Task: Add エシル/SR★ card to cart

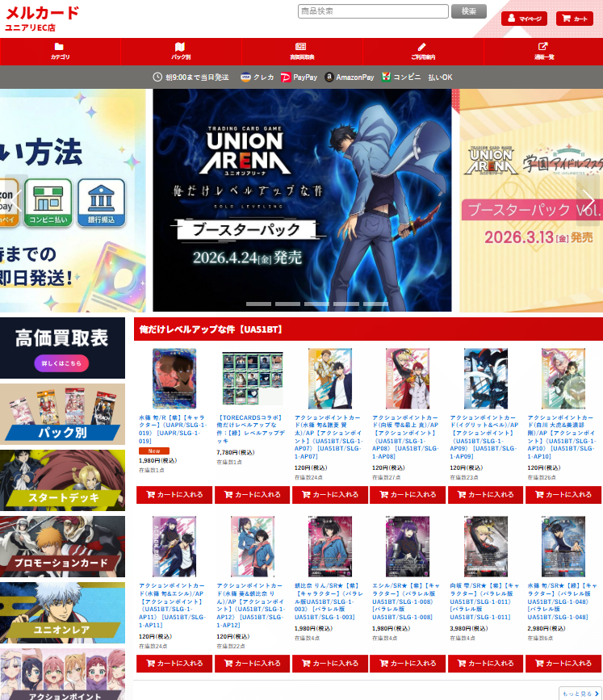Action: pos(408,664)
